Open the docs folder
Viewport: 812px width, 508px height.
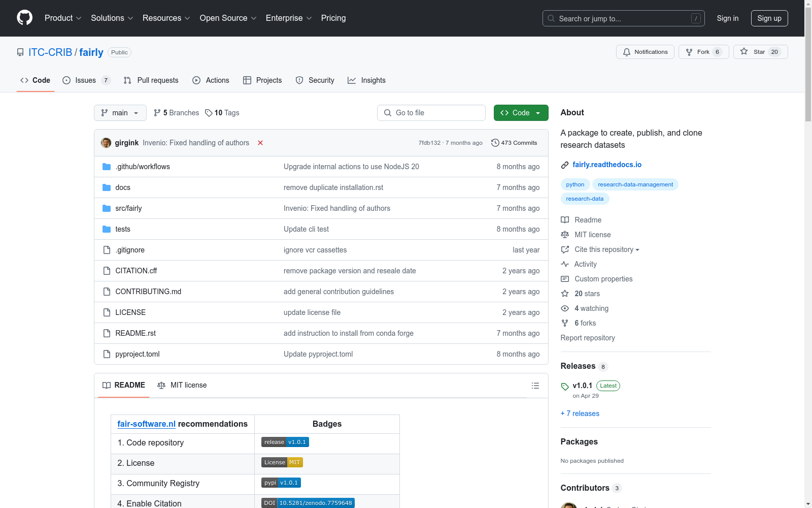pyautogui.click(x=123, y=187)
